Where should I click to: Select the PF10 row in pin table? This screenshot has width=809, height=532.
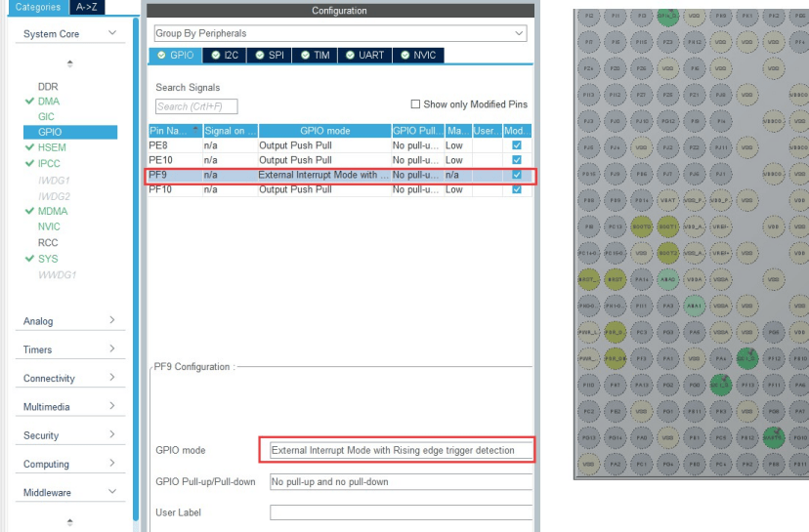(340, 189)
